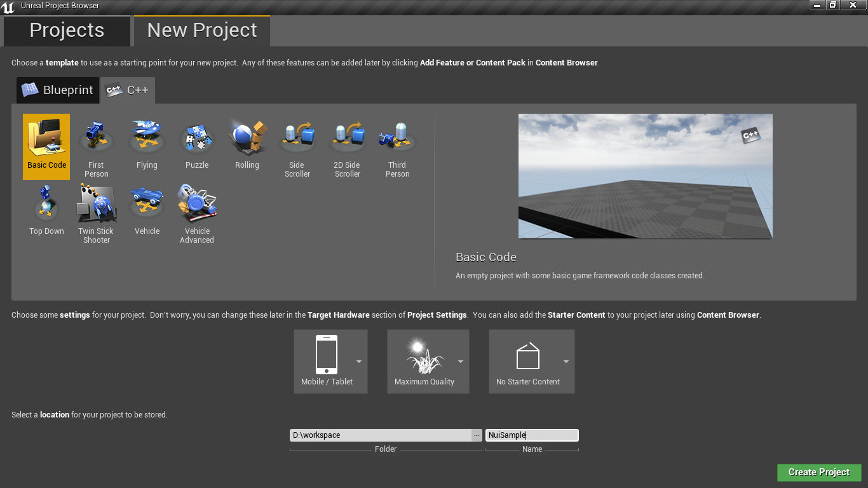Click the Basic Code heading in the description

click(x=486, y=257)
